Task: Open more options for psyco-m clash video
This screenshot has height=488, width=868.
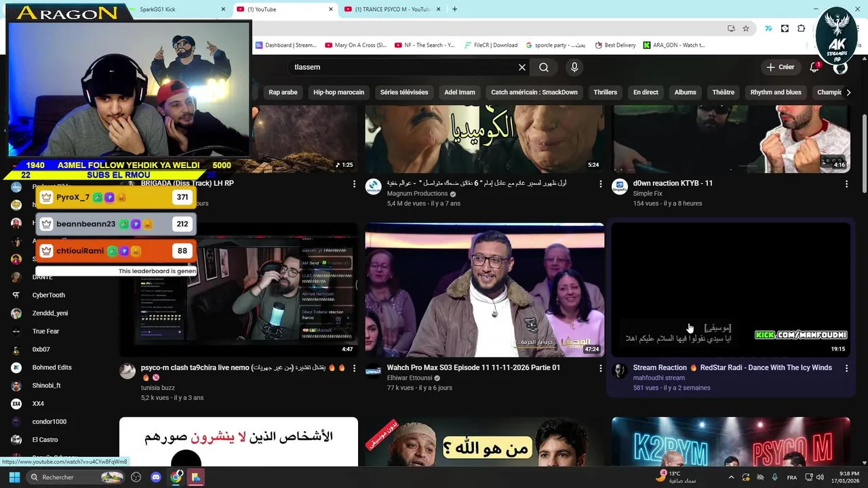Action: click(354, 368)
